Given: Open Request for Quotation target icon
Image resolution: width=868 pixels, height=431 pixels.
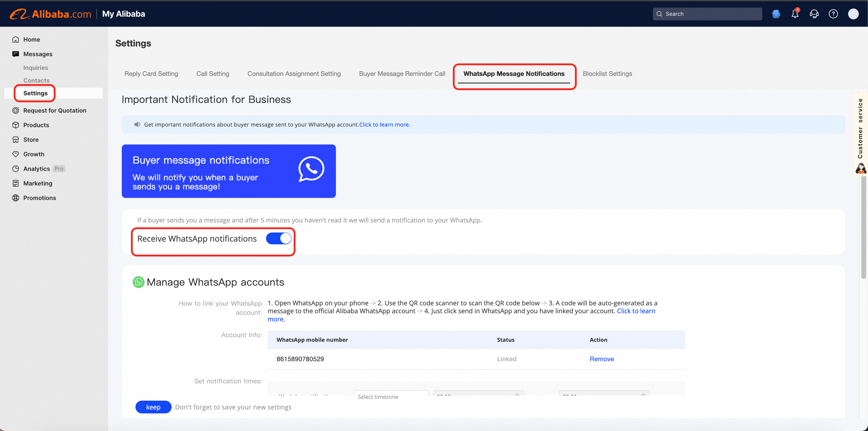Looking at the screenshot, I should tap(15, 110).
